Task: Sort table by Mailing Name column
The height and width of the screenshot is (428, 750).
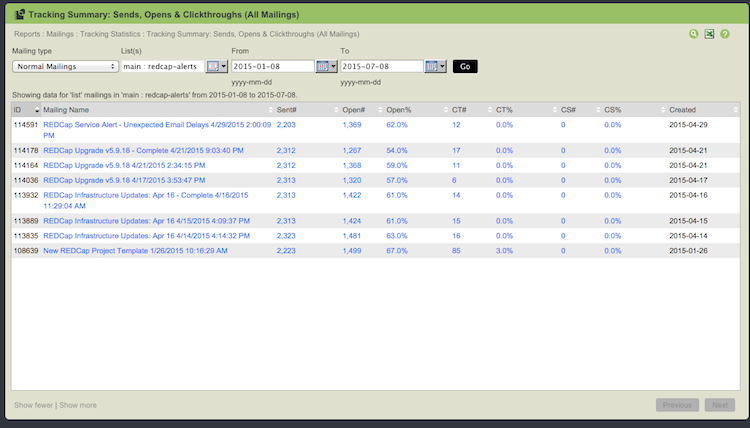Action: click(x=158, y=110)
